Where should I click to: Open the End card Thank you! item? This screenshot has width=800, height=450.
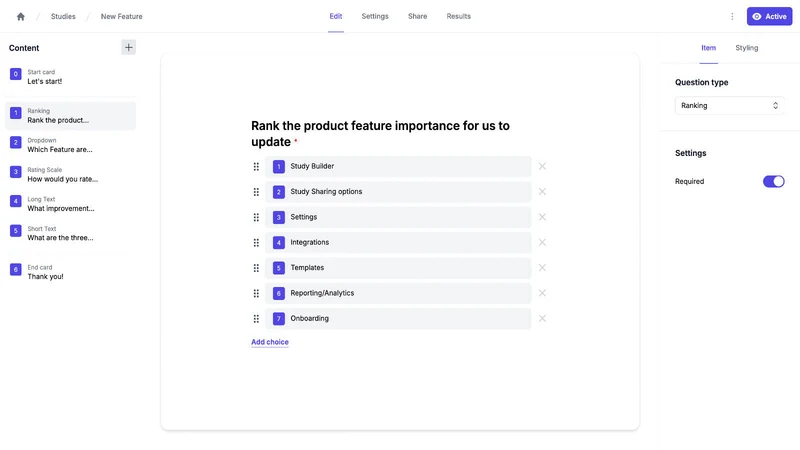click(70, 272)
